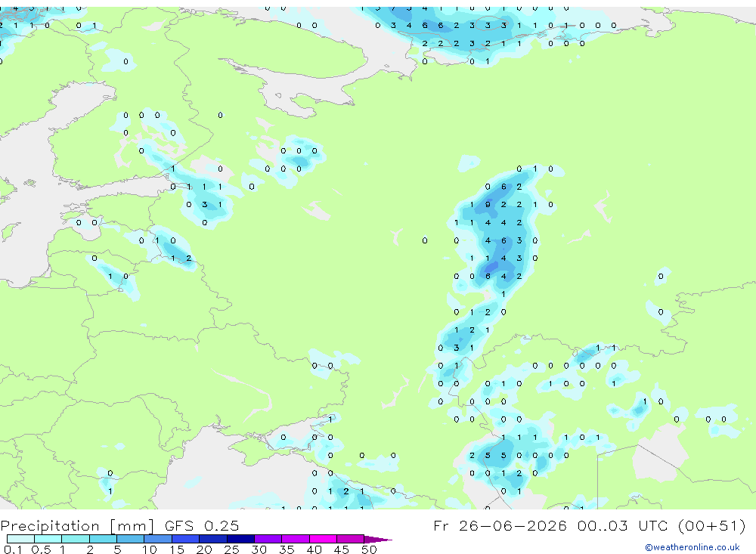Pick the 40–45 mm bright magenta legend swatch

click(x=323, y=539)
